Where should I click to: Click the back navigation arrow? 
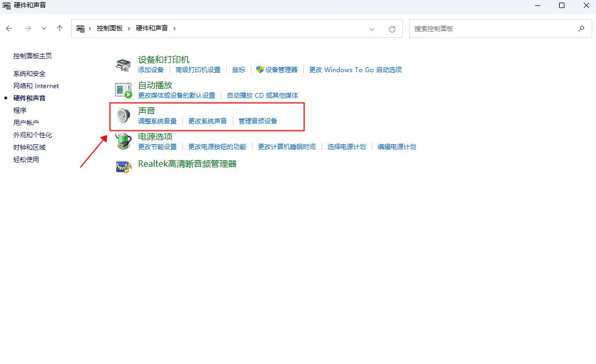point(9,28)
